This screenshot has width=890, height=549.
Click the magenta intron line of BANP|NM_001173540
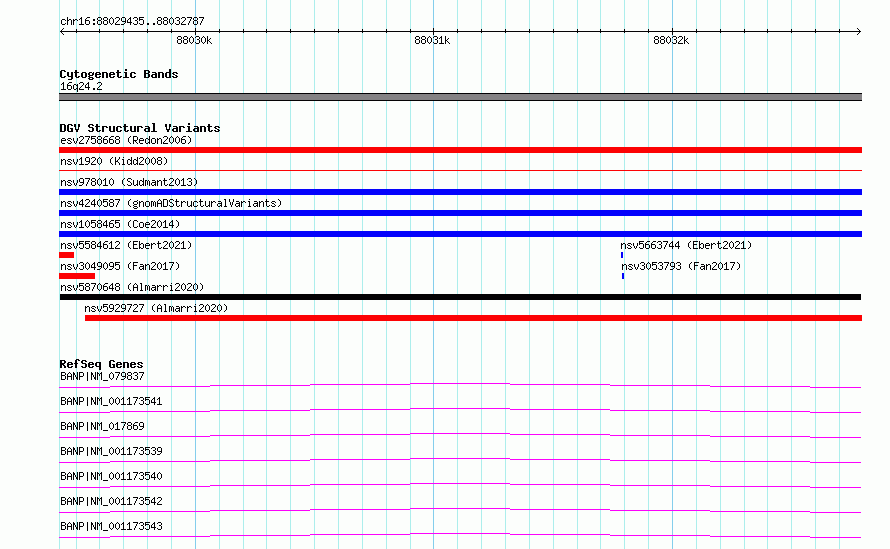pyautogui.click(x=460, y=485)
